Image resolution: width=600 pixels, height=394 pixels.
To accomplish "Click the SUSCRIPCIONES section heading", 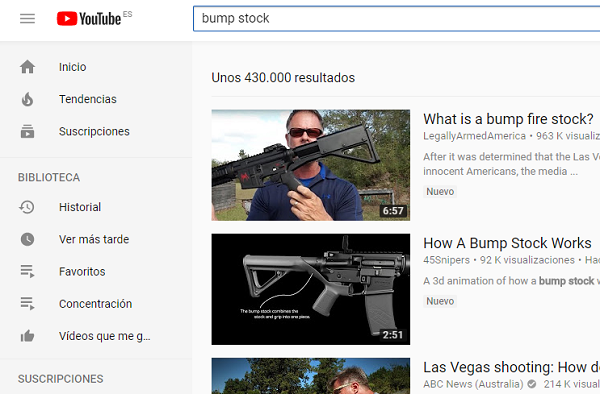I will pyautogui.click(x=60, y=379).
